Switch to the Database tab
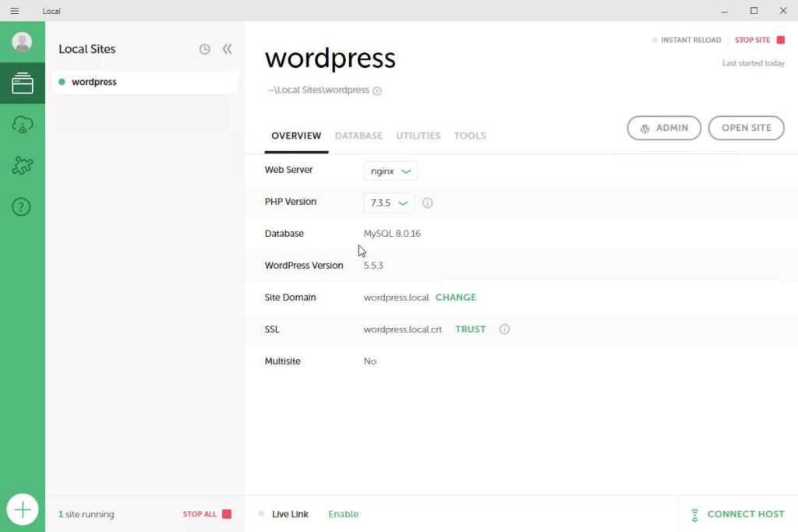This screenshot has width=798, height=532. 358,136
